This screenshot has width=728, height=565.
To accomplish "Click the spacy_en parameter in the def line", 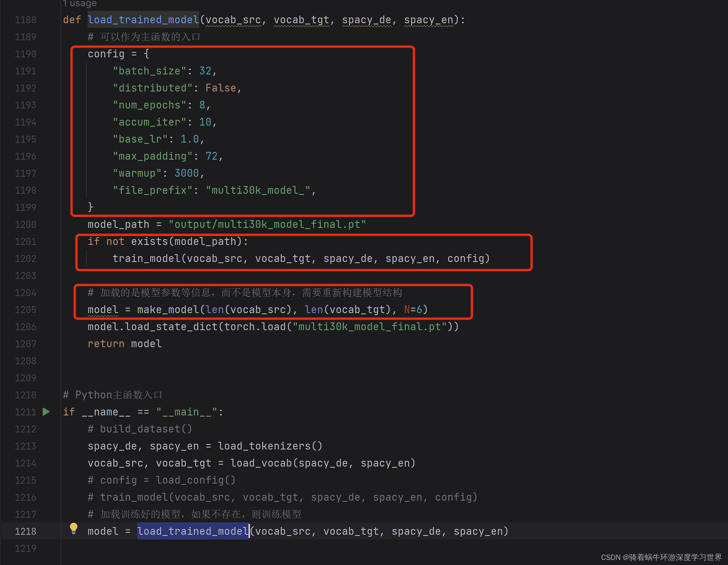I will coord(428,20).
